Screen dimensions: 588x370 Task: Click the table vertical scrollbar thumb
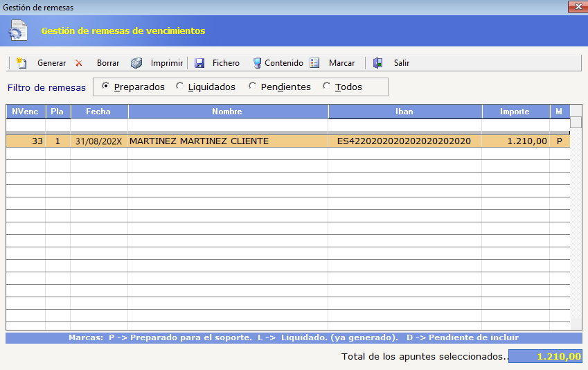(576, 122)
